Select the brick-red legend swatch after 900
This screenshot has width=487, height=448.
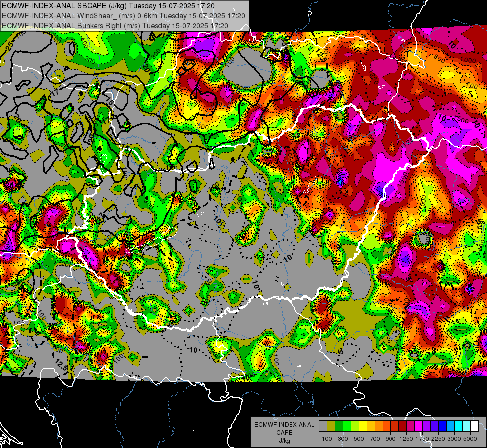tap(395, 426)
